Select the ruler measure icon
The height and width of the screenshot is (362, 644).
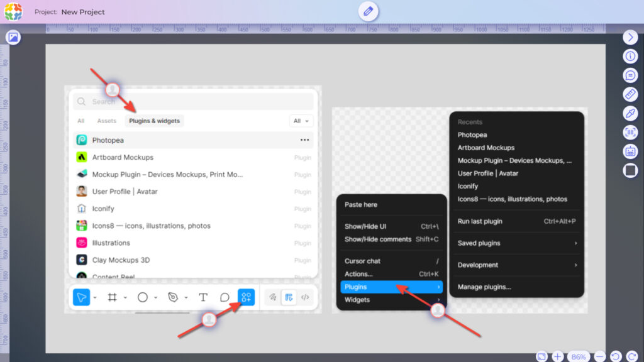[630, 94]
